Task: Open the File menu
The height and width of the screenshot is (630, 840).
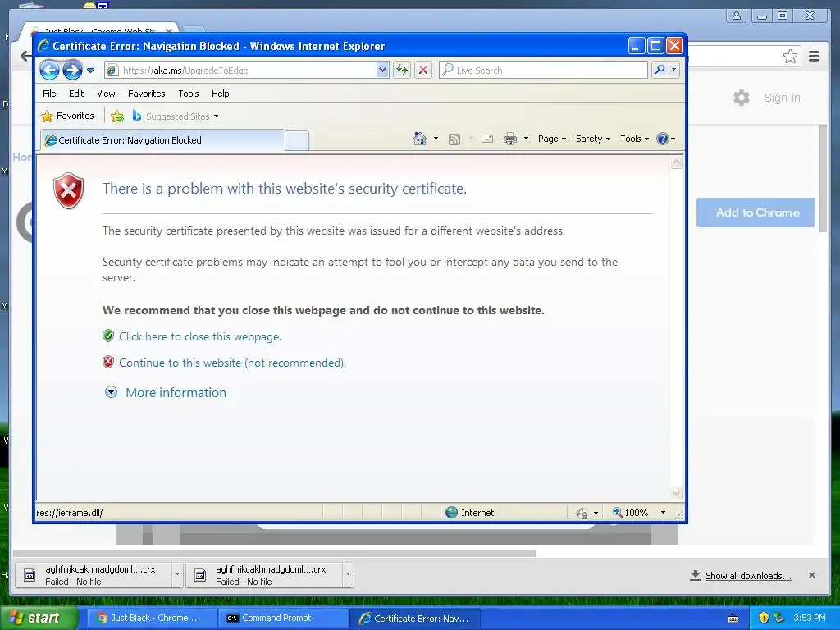Action: [49, 94]
